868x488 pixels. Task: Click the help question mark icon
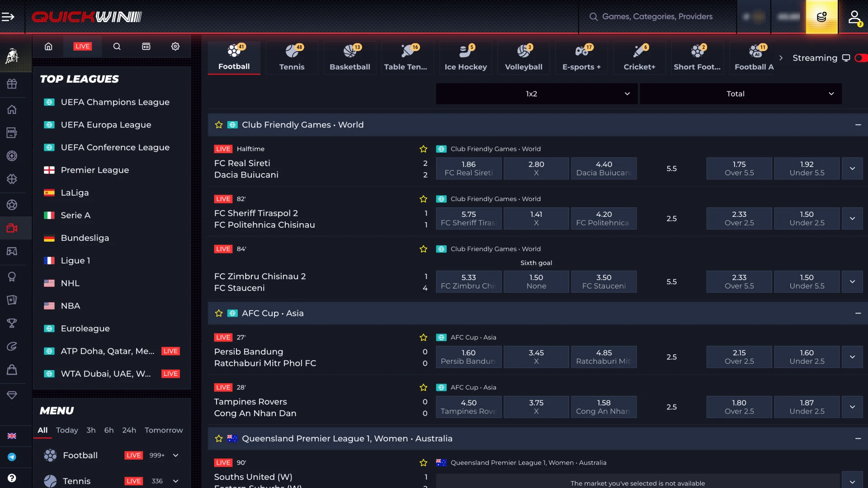[12, 478]
